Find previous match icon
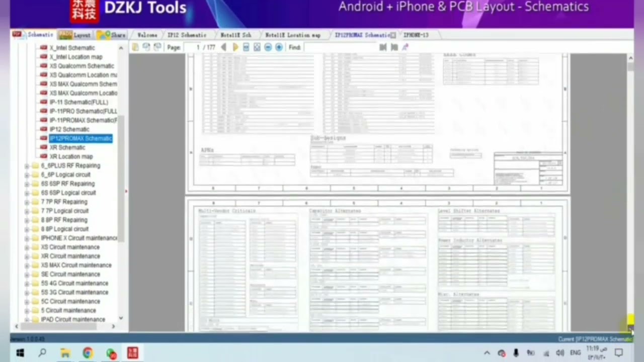 (x=383, y=47)
